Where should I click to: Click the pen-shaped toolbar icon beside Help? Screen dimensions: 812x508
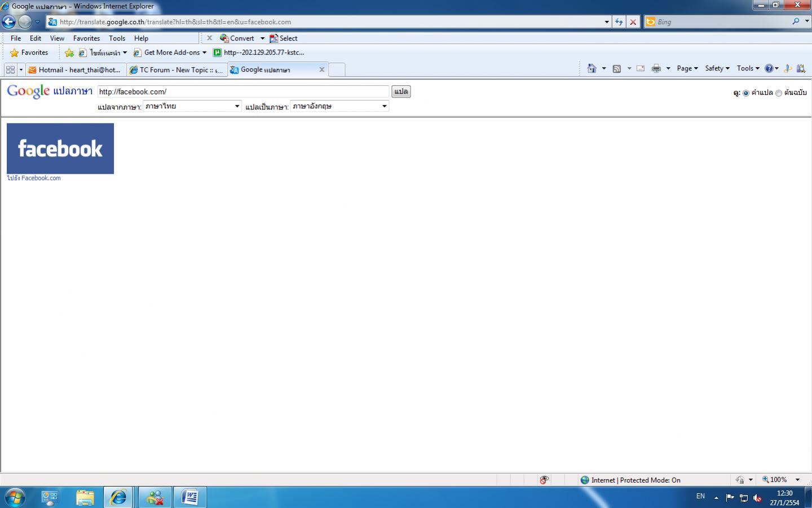point(788,68)
